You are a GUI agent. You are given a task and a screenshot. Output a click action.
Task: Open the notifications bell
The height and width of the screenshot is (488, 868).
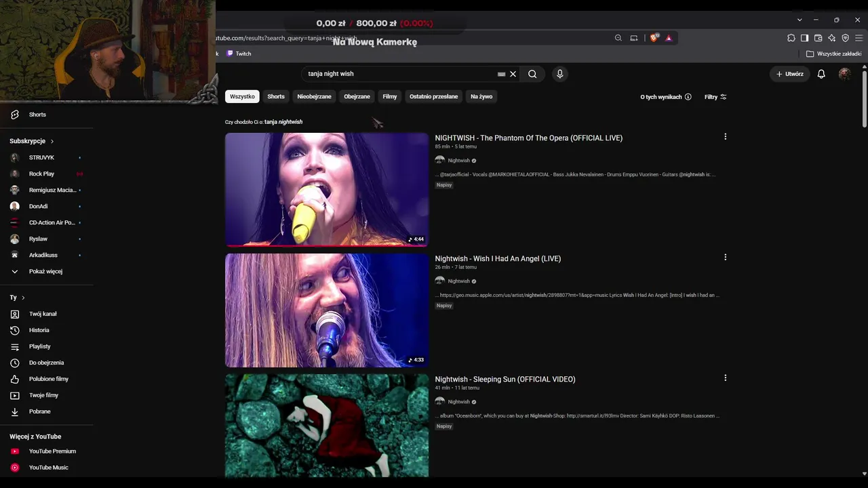click(821, 74)
